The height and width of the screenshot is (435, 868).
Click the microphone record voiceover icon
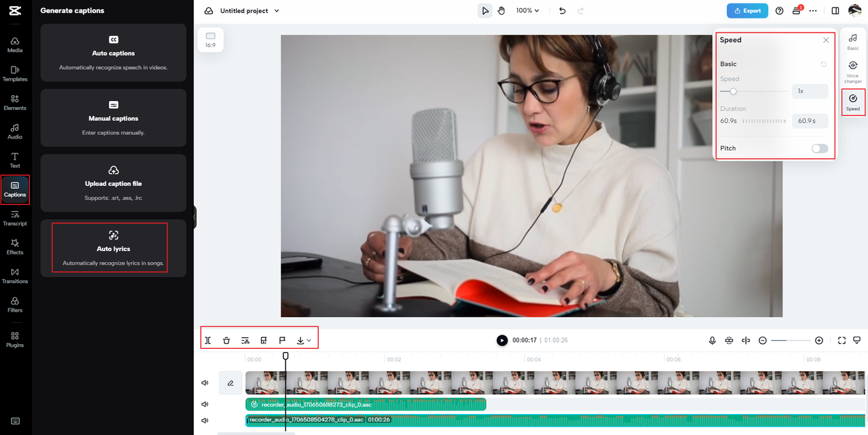pos(712,340)
